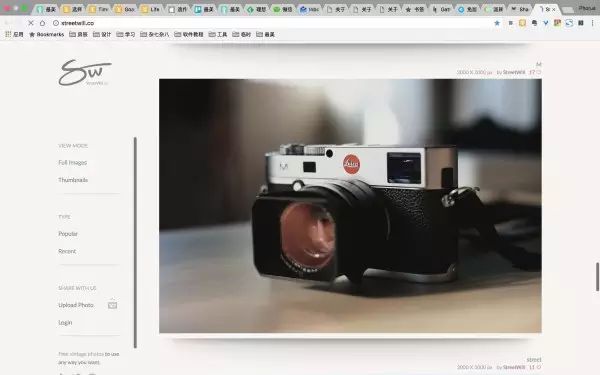Expand the Bookmarks folder in bookmarks bar

(x=47, y=34)
